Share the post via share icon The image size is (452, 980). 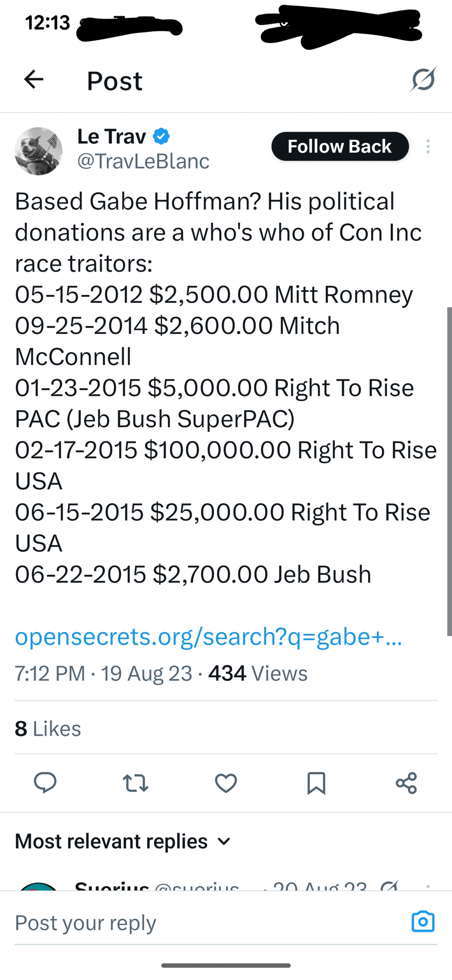point(406,783)
